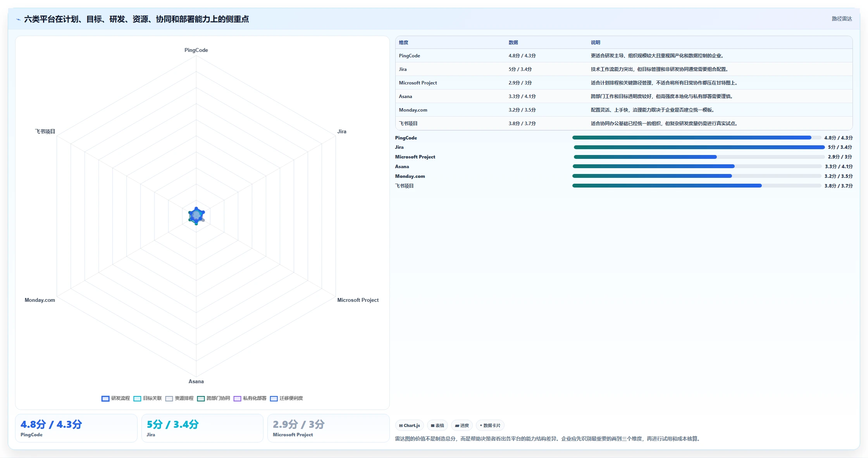Click the Microsoft Project progress bar
Screen dimensions: 868x458
[x=699, y=157]
